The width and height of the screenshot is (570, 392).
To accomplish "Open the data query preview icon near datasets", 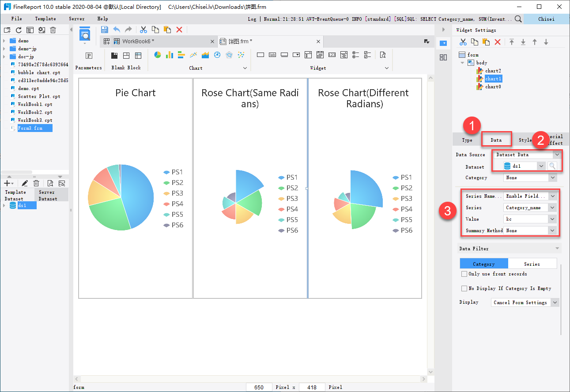I will click(x=50, y=183).
